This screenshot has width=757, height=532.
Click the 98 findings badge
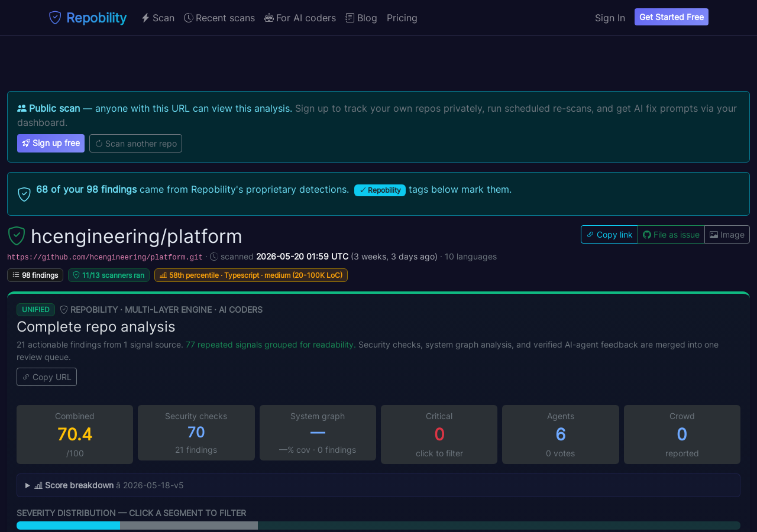[35, 275]
